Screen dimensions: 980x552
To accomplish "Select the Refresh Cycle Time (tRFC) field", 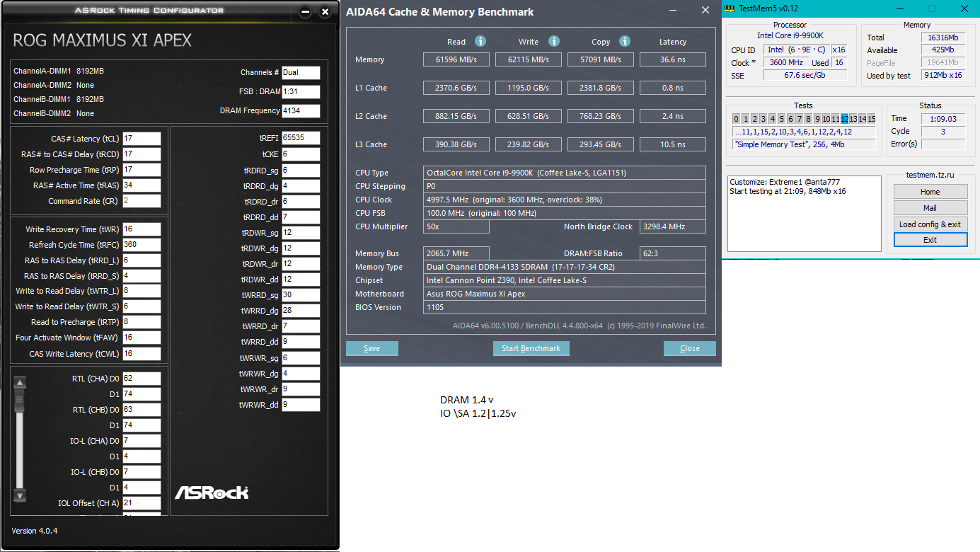I will pos(142,245).
